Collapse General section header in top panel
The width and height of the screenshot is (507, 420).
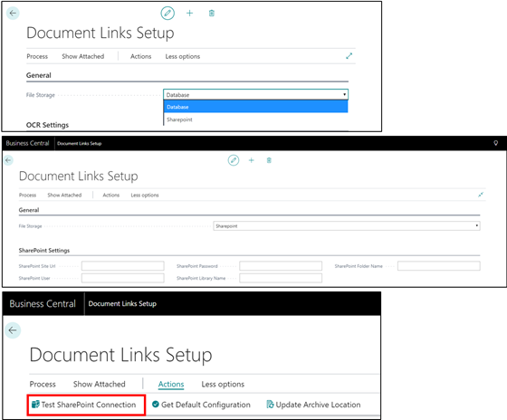pyautogui.click(x=39, y=75)
